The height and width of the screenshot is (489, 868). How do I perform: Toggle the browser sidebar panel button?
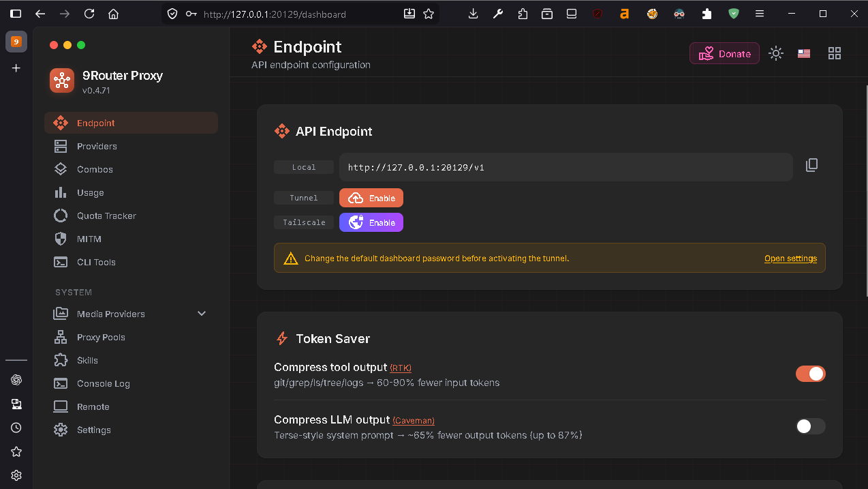click(16, 14)
